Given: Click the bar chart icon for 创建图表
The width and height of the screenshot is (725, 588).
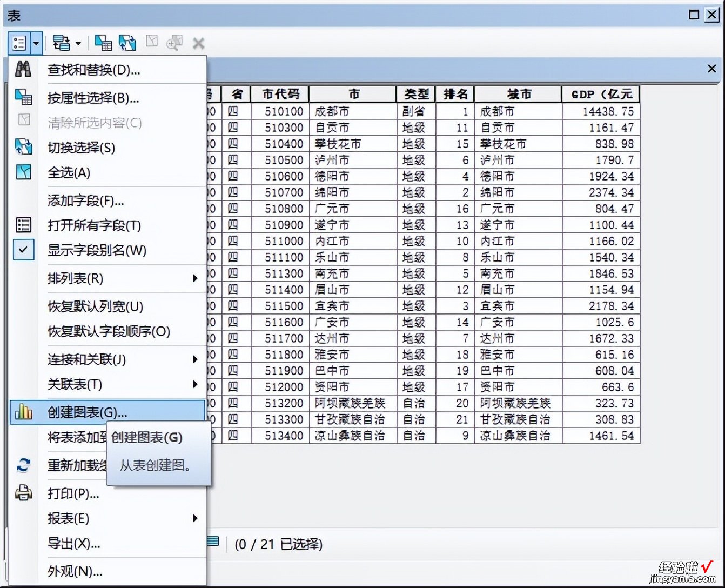Looking at the screenshot, I should (x=24, y=412).
